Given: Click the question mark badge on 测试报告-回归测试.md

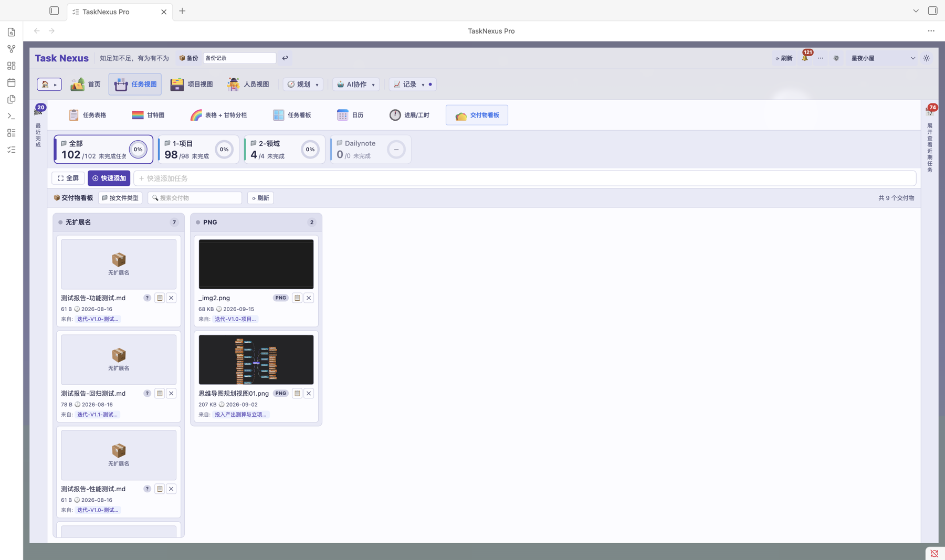Looking at the screenshot, I should (147, 393).
